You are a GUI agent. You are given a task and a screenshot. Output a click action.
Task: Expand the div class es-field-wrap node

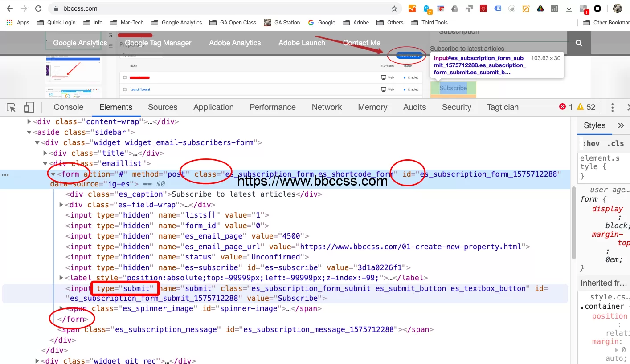pos(61,205)
